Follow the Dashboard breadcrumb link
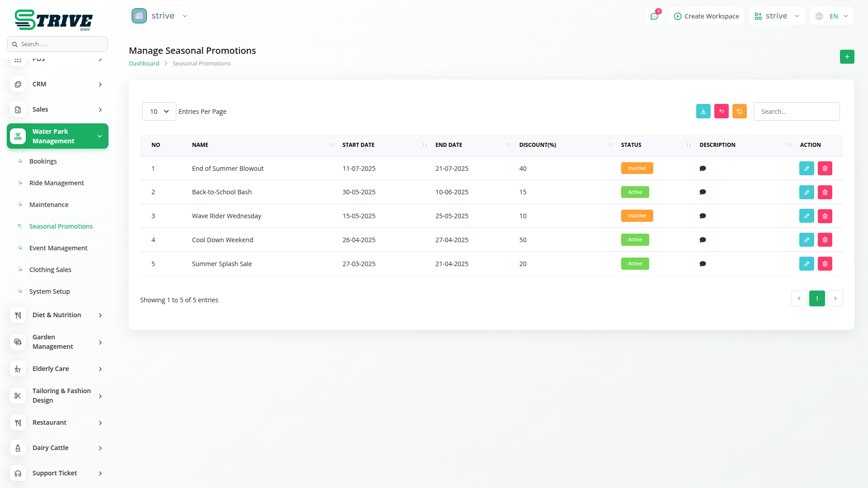 click(144, 64)
